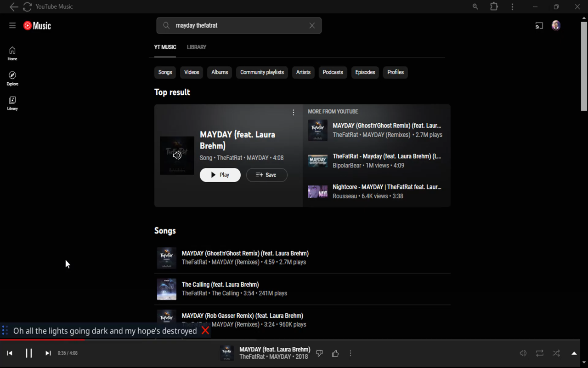Image resolution: width=588 pixels, height=368 pixels.
Task: Go to Home in the sidebar
Action: click(12, 53)
